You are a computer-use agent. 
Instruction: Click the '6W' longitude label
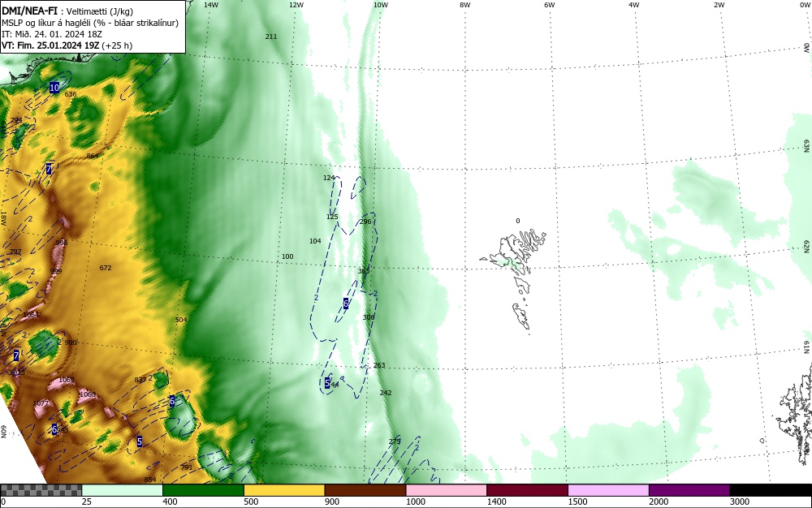click(549, 5)
